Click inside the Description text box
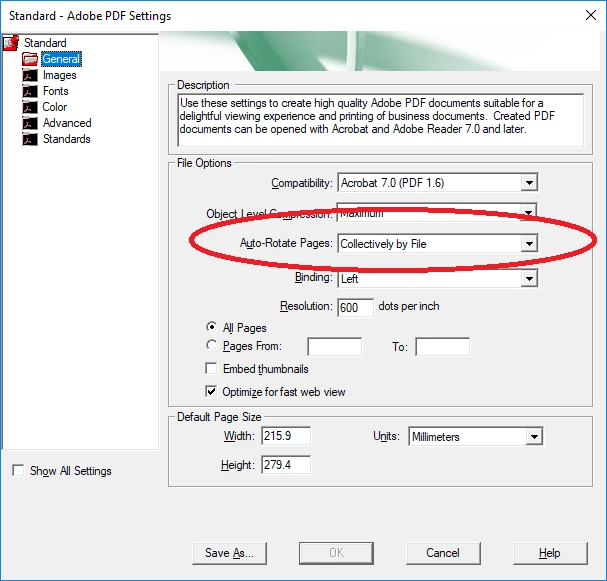The height and width of the screenshot is (581, 607). click(380, 120)
